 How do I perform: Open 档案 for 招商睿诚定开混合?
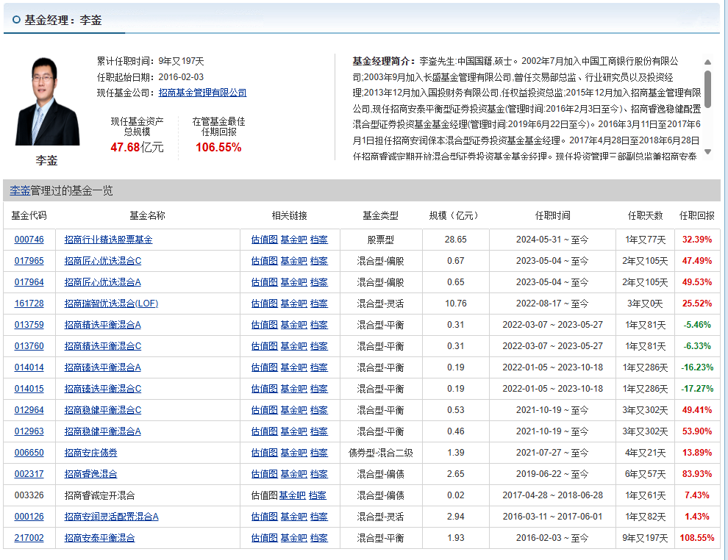click(x=318, y=495)
